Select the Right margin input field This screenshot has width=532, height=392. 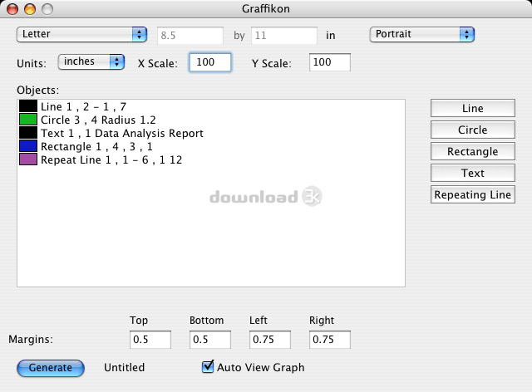pos(329,340)
